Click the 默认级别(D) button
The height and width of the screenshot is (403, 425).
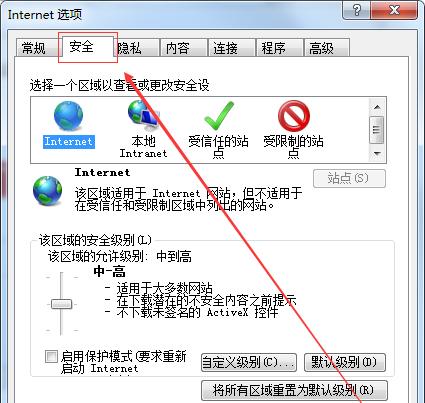coord(345,362)
